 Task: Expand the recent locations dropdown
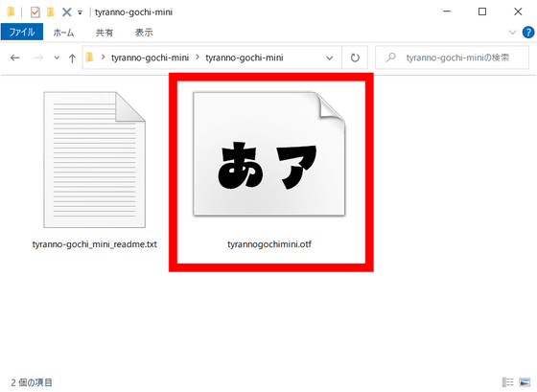pyautogui.click(x=57, y=58)
